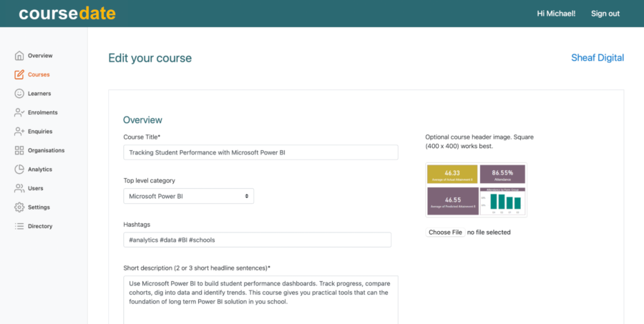Screen dimensions: 644x324
Task: Click the Settings gear icon
Action: click(19, 207)
